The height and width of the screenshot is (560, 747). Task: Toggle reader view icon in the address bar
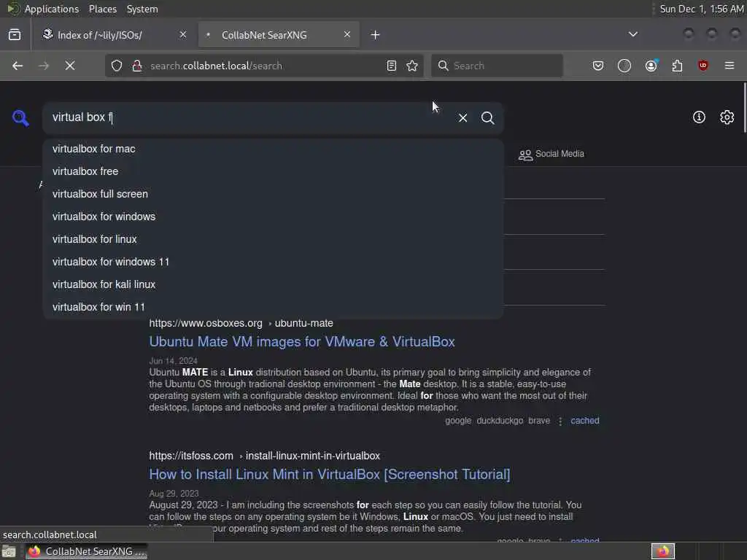[x=392, y=66]
